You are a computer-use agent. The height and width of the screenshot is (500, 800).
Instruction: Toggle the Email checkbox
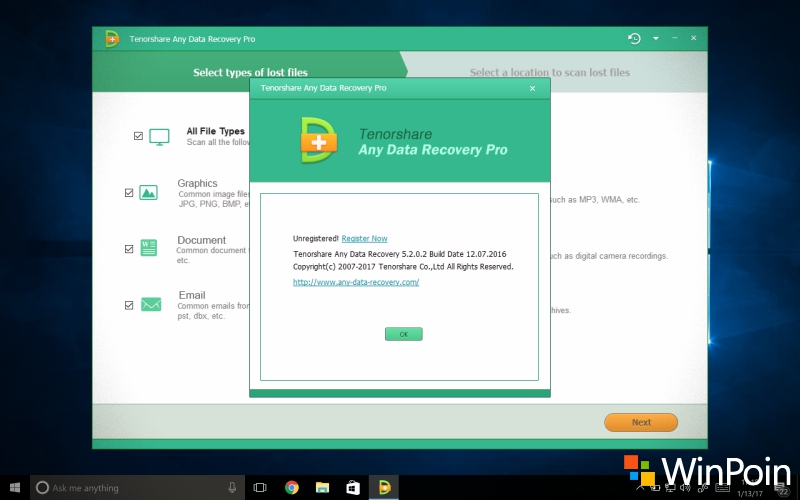click(x=129, y=305)
